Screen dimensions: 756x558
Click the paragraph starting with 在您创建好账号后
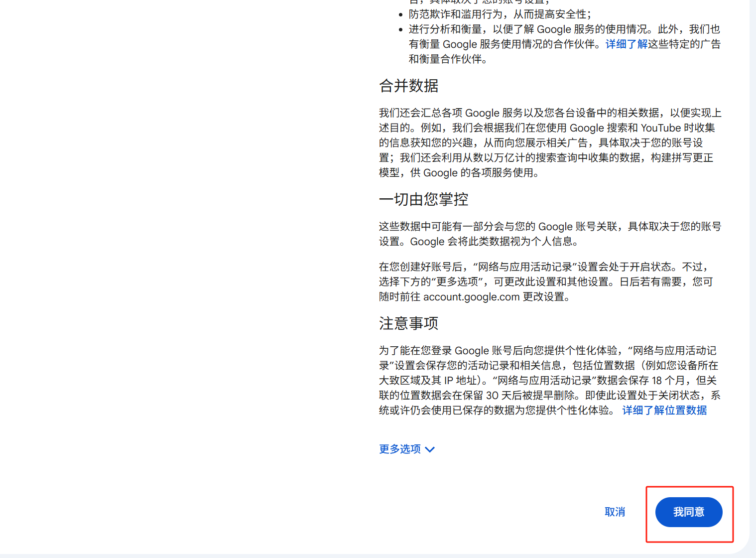point(545,282)
